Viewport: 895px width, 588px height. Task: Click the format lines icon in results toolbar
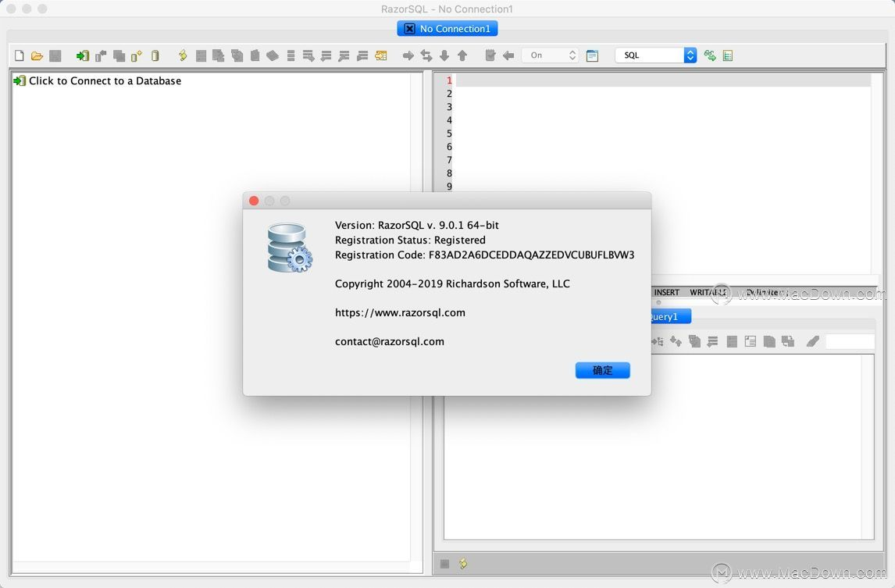(x=712, y=341)
